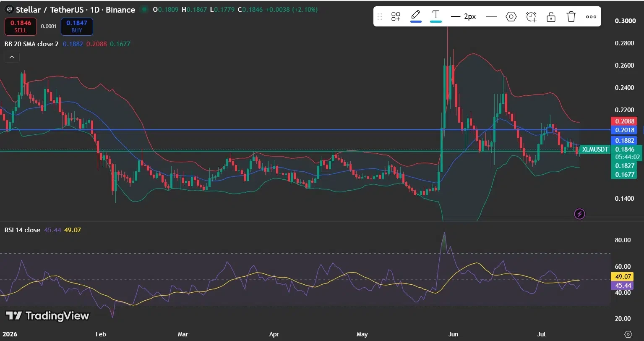Click the 0.1846 SELL button
This screenshot has width=644, height=341.
[x=21, y=26]
